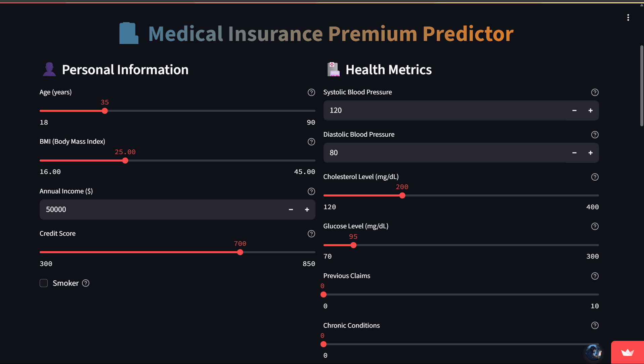Open the three-dot app options menu
The image size is (644, 364).
click(x=628, y=17)
